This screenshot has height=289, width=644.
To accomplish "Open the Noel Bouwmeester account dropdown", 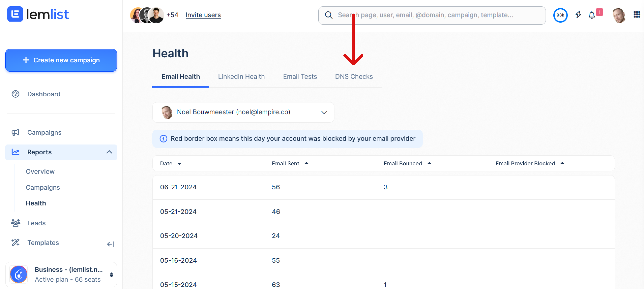I will point(243,112).
